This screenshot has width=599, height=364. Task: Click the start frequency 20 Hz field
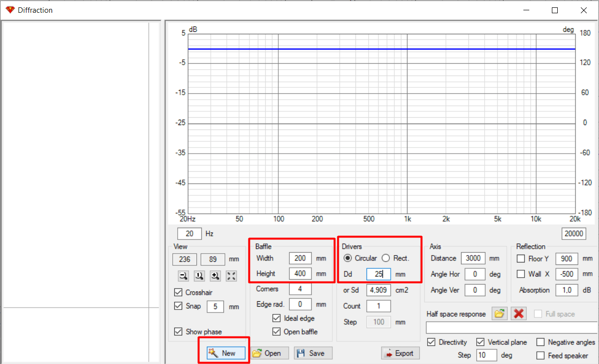point(190,234)
